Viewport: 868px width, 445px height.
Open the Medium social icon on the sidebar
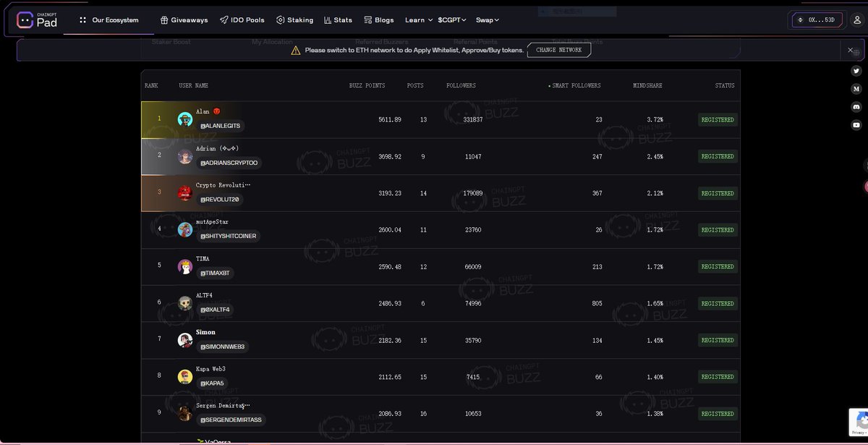click(x=856, y=89)
